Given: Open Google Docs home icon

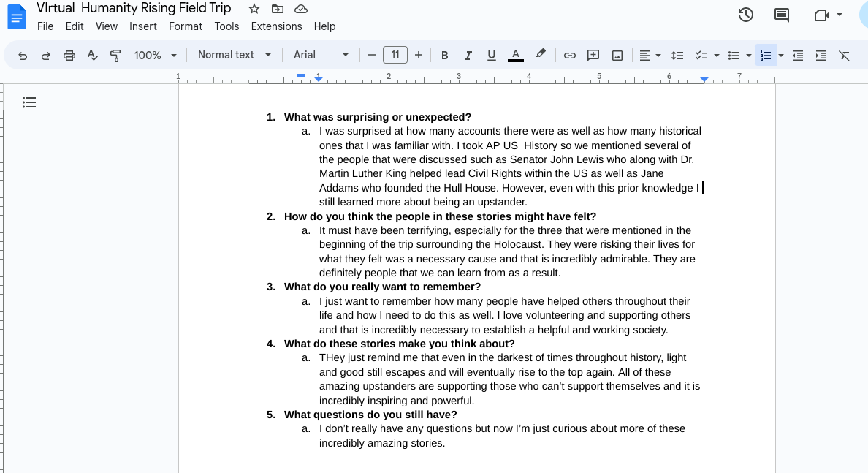Looking at the screenshot, I should click(17, 17).
